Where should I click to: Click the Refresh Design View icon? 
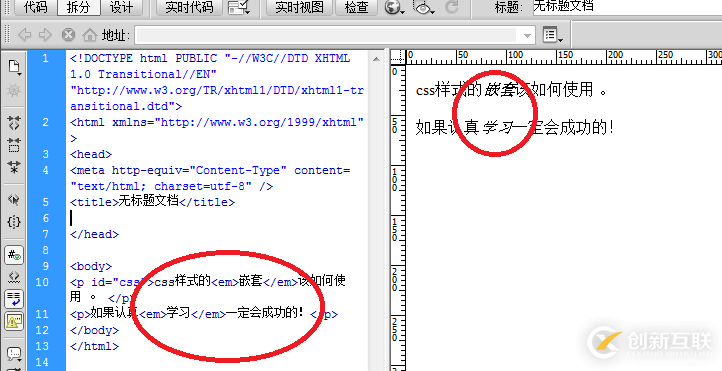453,7
